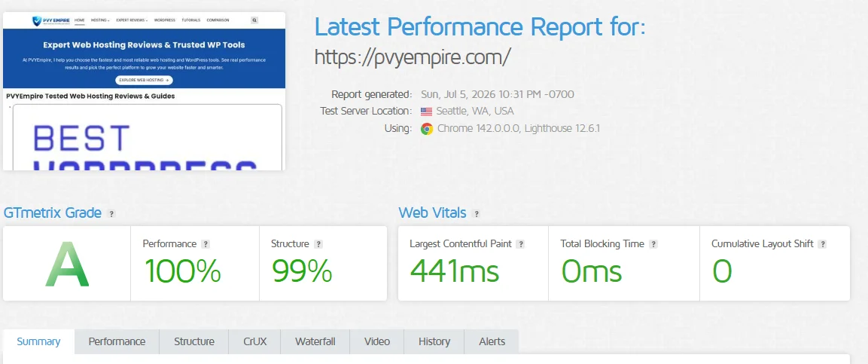This screenshot has height=364, width=868.
Task: Switch to the CrUX tab
Action: click(255, 342)
